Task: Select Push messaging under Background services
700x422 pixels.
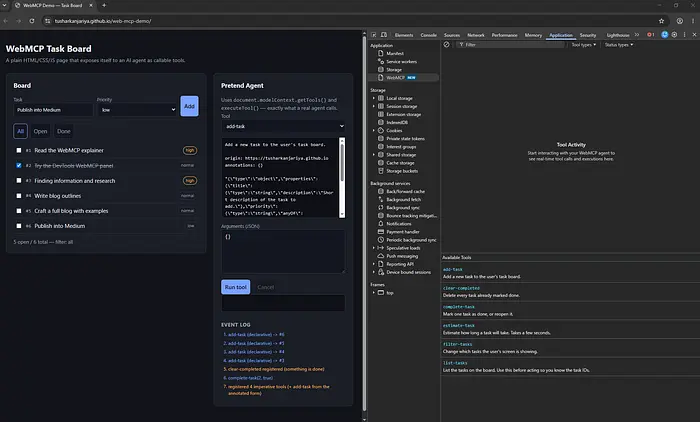Action: tap(402, 256)
